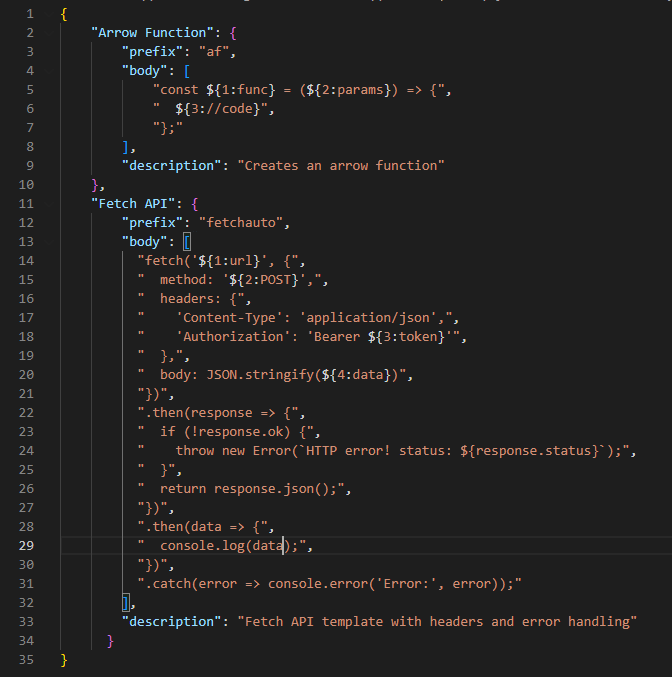Screen dimensions: 672x677
Task: Click line number 10 in the gutter
Action: (26, 185)
